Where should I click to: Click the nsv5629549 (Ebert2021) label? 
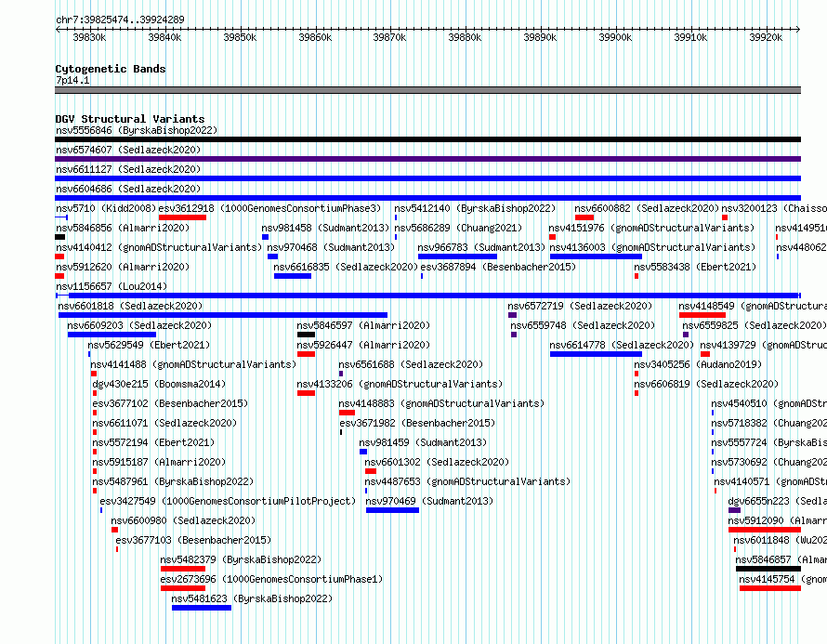tap(149, 345)
